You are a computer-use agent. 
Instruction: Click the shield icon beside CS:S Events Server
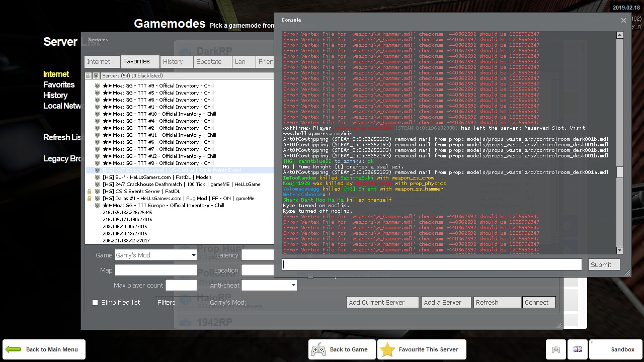pyautogui.click(x=97, y=191)
